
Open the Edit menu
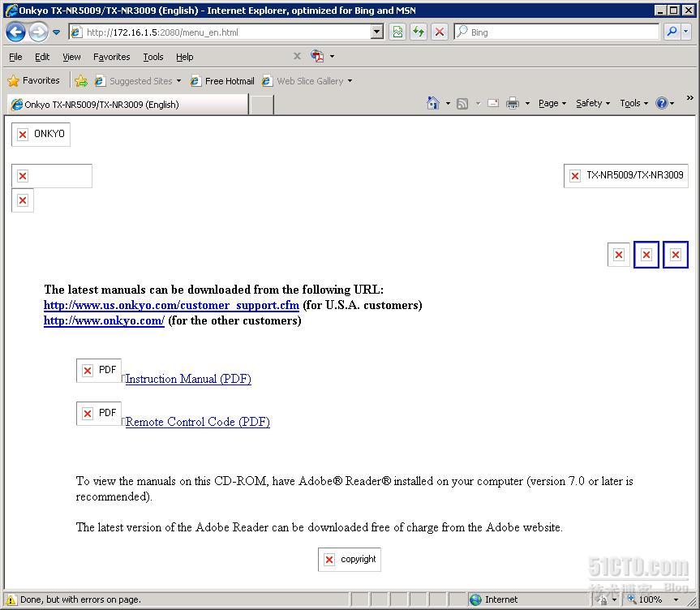pos(42,57)
